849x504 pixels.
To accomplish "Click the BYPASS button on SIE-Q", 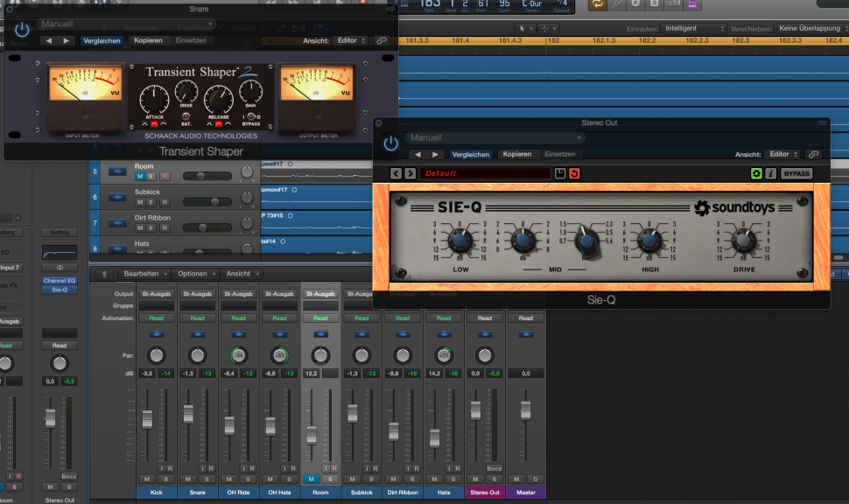I will [x=798, y=173].
